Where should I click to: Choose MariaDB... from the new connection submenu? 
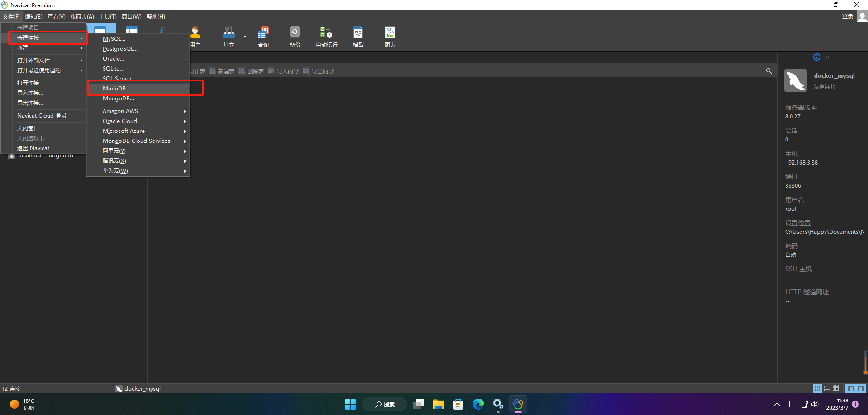pos(138,89)
